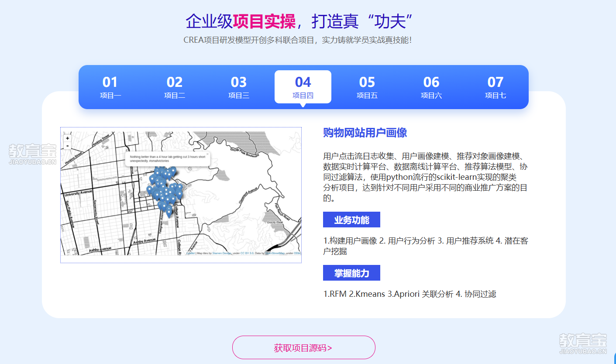Click the 掌握能力 label
Image resolution: width=616 pixels, height=364 pixels.
[351, 273]
